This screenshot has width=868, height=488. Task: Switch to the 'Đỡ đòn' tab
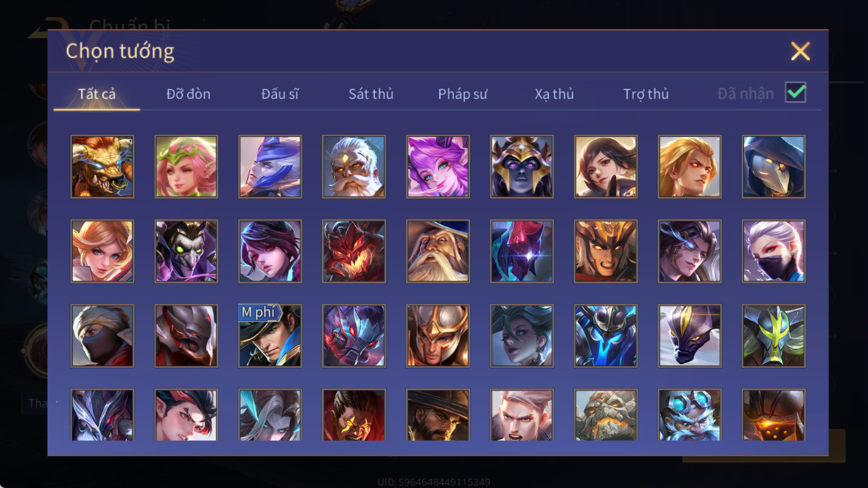pyautogui.click(x=188, y=94)
